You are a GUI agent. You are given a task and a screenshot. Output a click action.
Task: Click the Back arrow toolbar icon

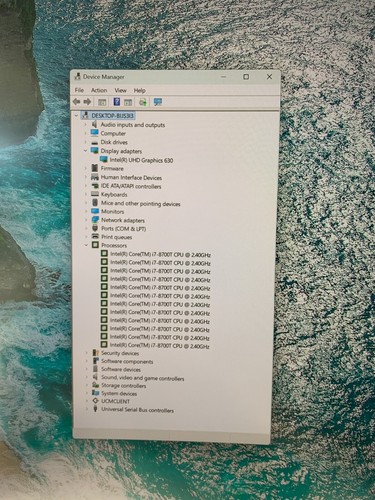pyautogui.click(x=77, y=102)
